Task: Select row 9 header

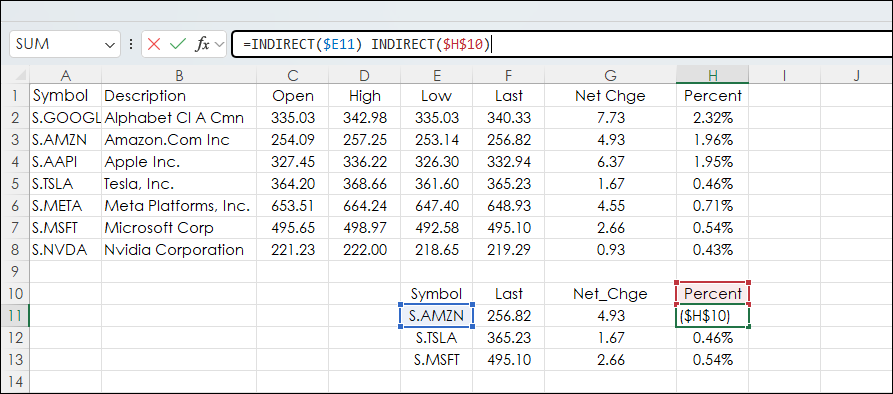Action: [x=15, y=271]
